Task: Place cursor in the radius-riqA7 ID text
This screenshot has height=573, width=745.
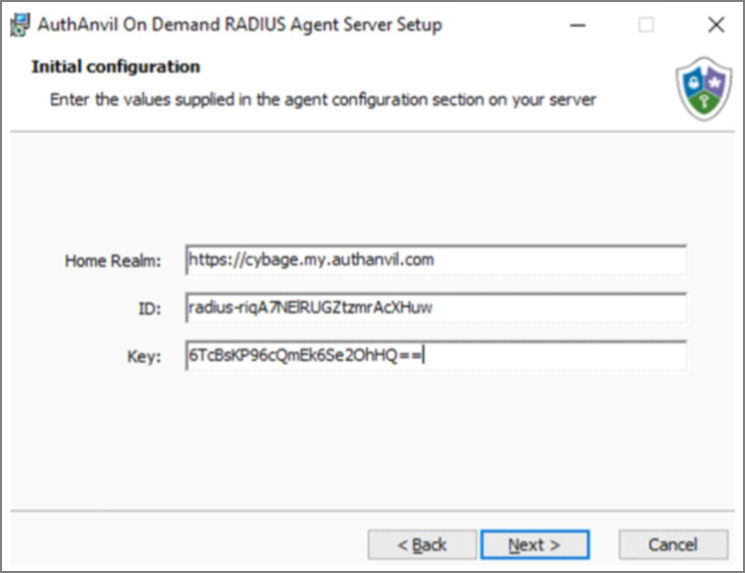Action: (x=310, y=308)
